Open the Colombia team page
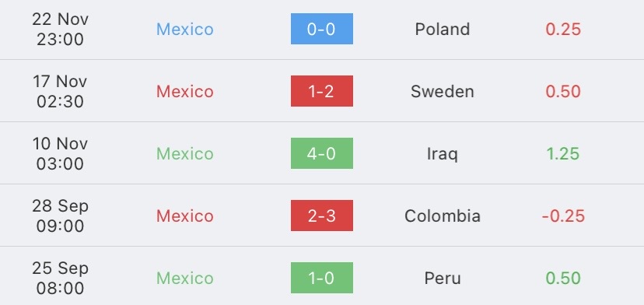The width and height of the screenshot is (644, 305). 443,216
